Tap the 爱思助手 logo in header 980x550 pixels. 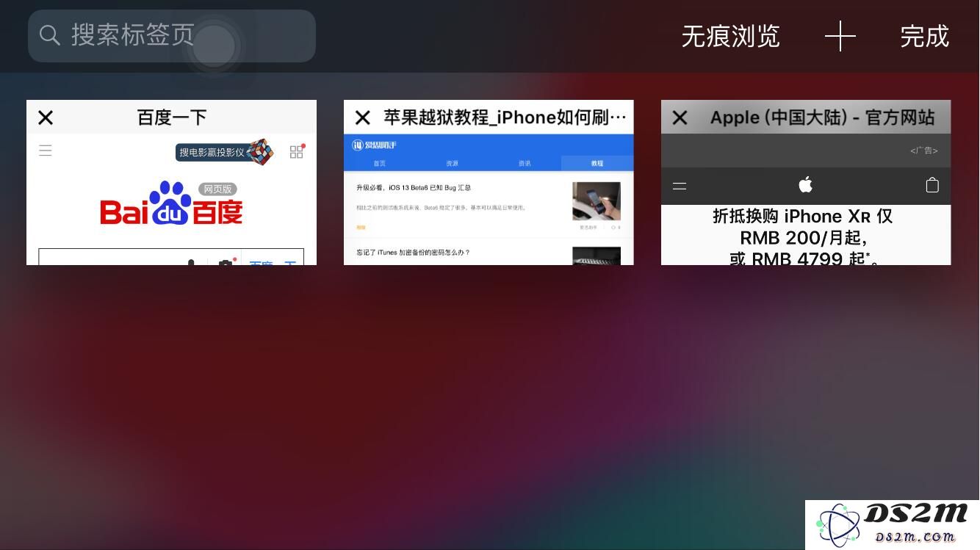tap(375, 144)
